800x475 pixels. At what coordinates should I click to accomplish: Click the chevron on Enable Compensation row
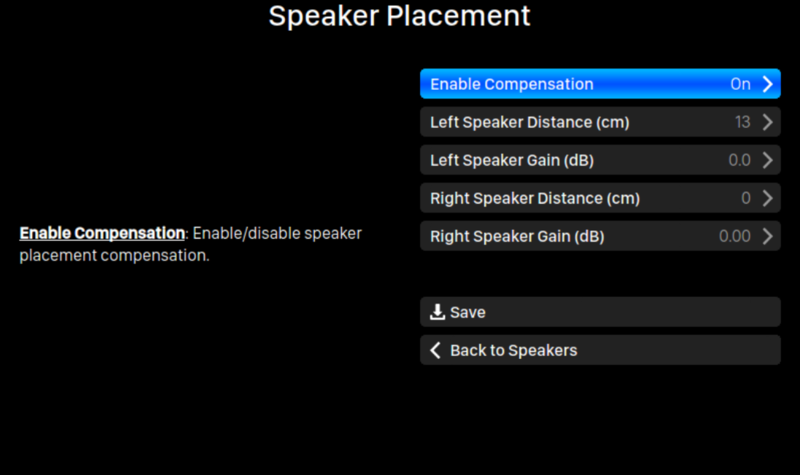pos(767,84)
